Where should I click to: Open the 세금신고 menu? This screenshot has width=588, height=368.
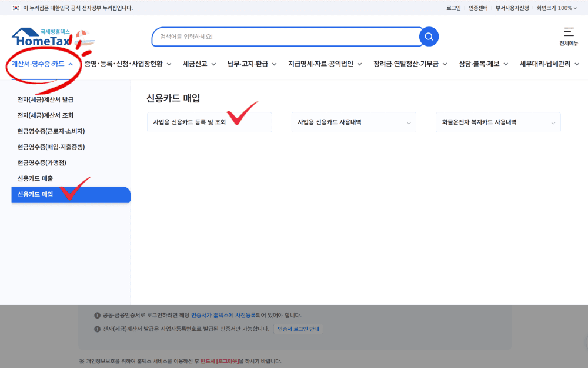pos(199,64)
